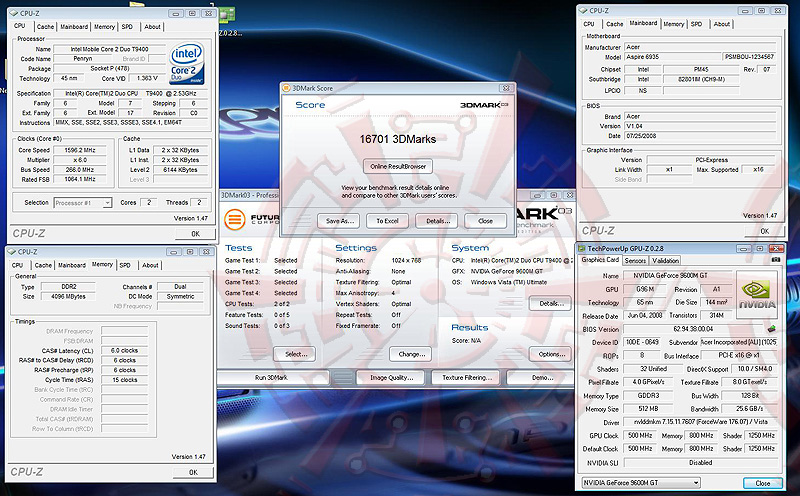Click Texture Filtering button
Viewport: 800px width, 496px height.
click(467, 378)
